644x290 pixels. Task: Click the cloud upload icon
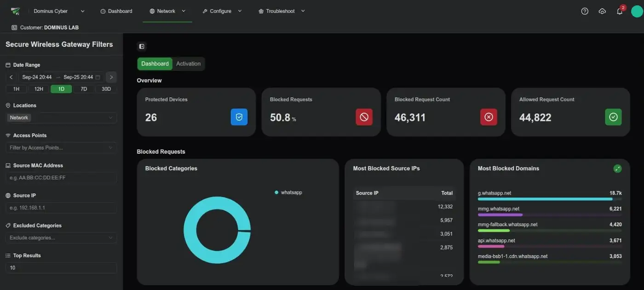click(x=602, y=11)
